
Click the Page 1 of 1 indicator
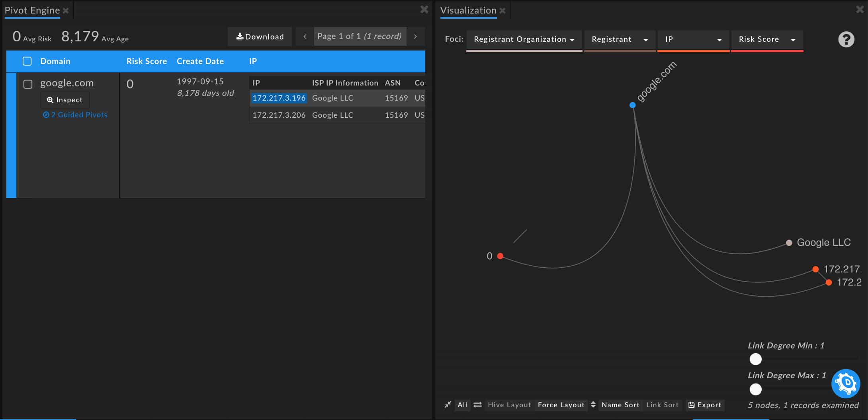(x=360, y=36)
